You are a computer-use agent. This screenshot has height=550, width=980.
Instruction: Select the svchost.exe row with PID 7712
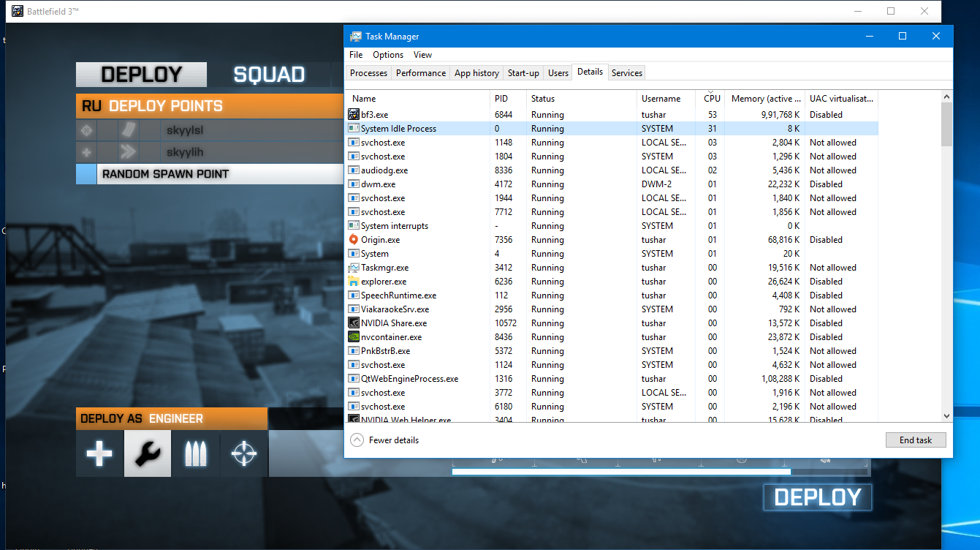click(612, 212)
